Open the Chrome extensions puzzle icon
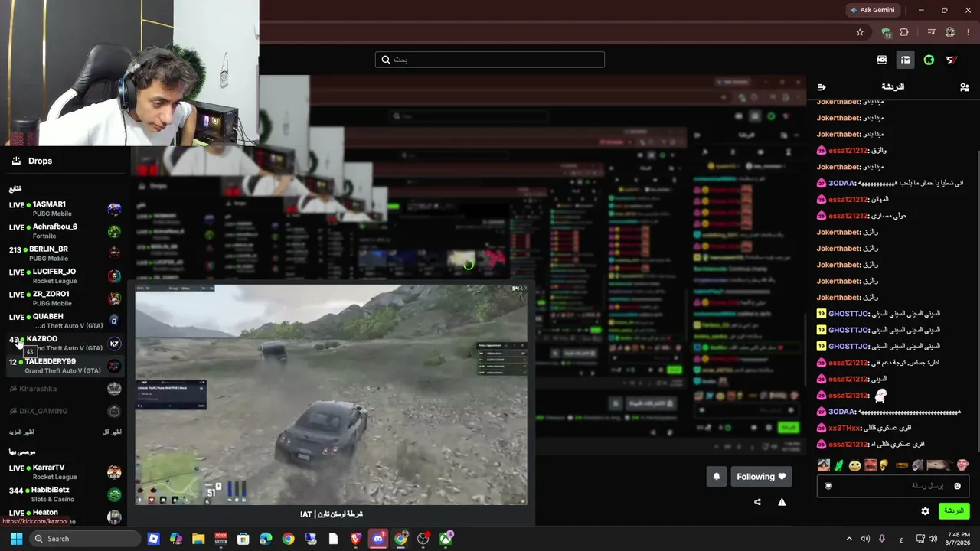 pyautogui.click(x=904, y=32)
